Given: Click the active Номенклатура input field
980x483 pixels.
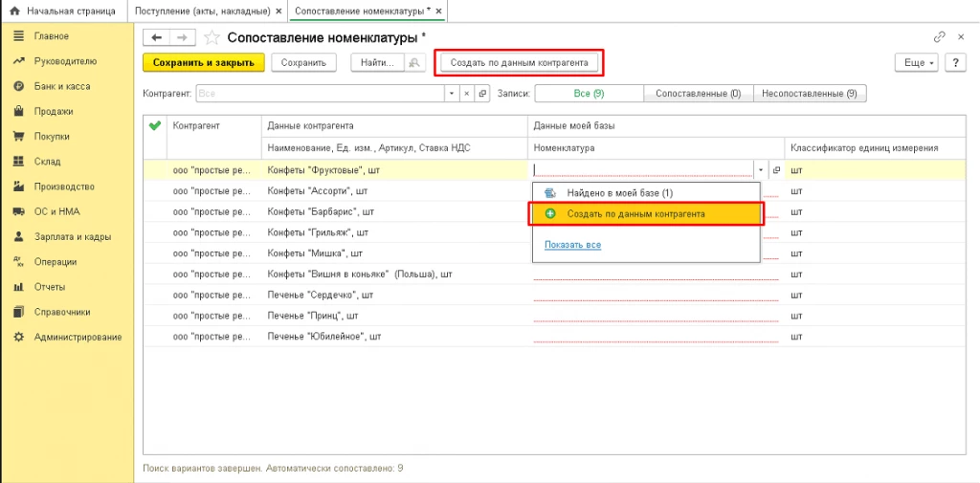Looking at the screenshot, I should coord(644,170).
